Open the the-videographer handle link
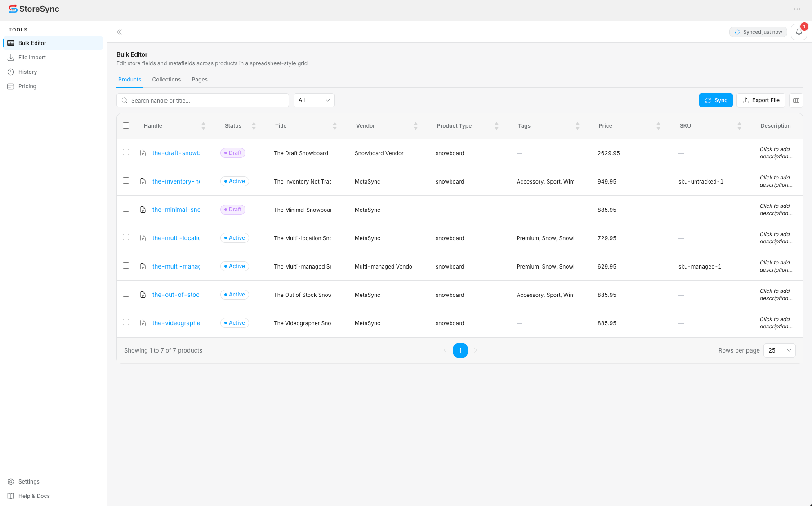The width and height of the screenshot is (812, 506). tap(176, 323)
